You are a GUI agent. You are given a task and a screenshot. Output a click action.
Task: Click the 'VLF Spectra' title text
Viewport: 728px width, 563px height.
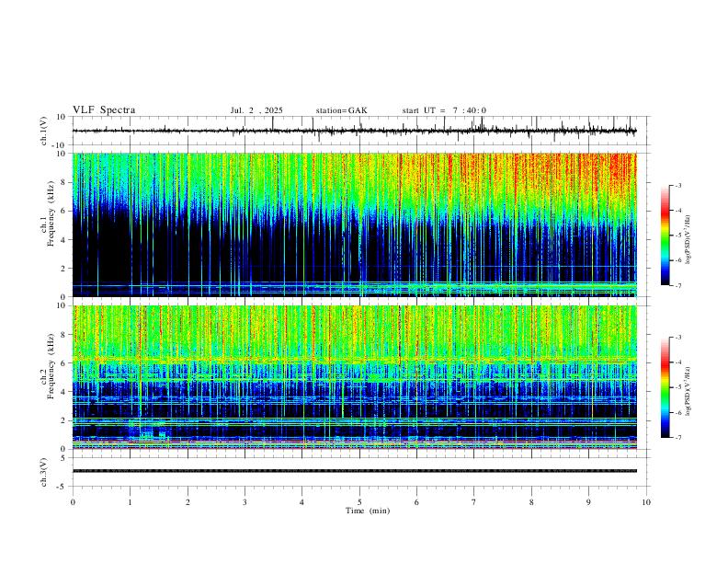pyautogui.click(x=104, y=110)
